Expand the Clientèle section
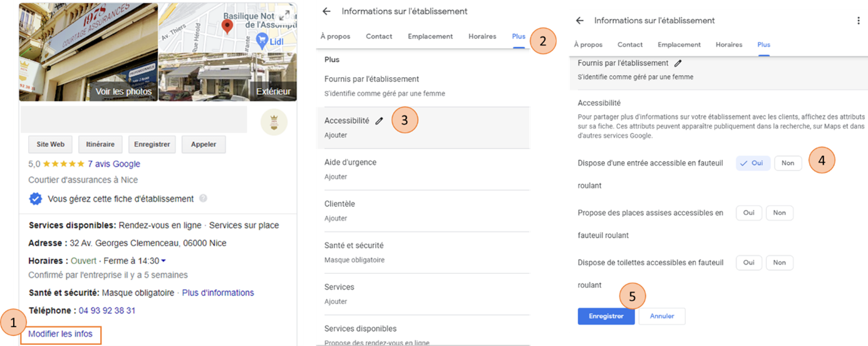The image size is (868, 346). [423, 211]
